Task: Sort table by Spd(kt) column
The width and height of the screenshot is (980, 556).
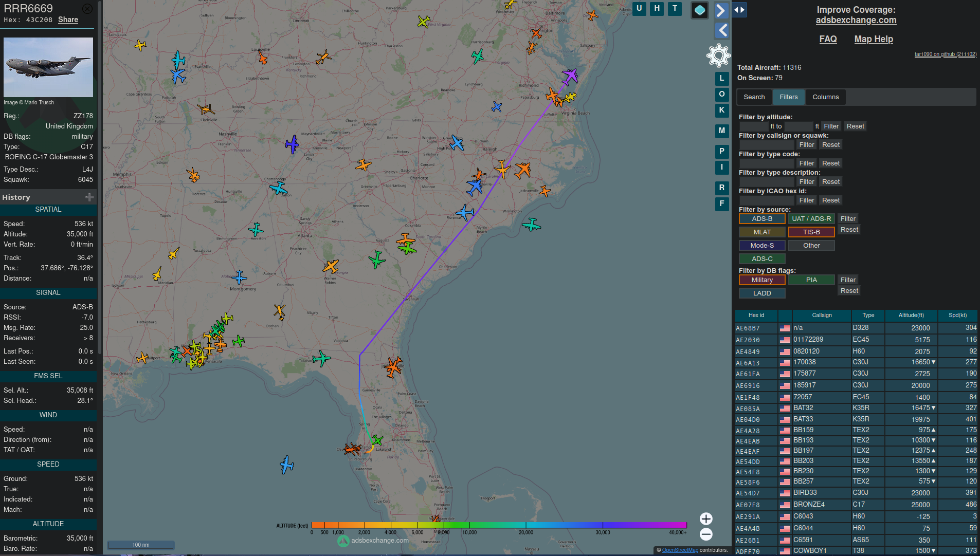Action: [957, 316]
